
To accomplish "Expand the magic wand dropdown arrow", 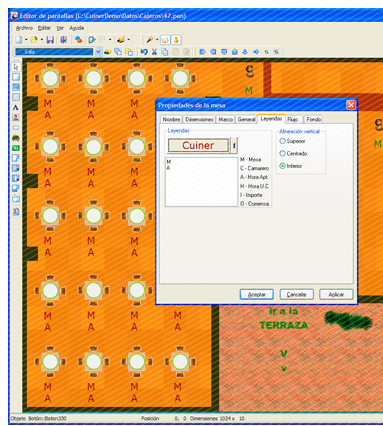I will (x=157, y=40).
